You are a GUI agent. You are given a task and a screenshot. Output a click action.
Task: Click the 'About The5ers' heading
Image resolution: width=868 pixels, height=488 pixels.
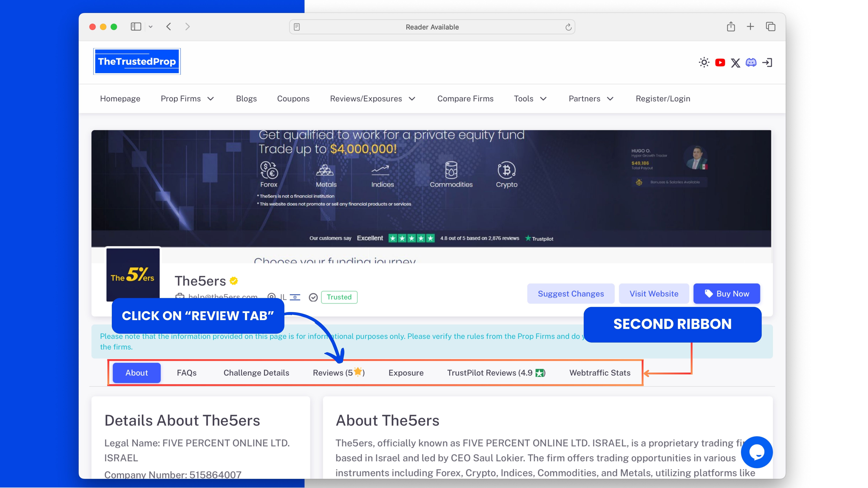[x=388, y=421]
